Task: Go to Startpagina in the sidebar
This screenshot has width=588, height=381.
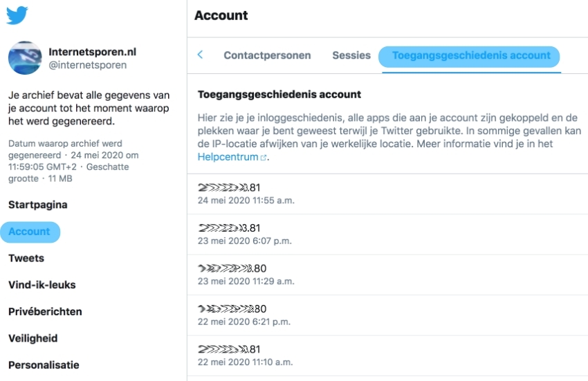Action: point(37,205)
